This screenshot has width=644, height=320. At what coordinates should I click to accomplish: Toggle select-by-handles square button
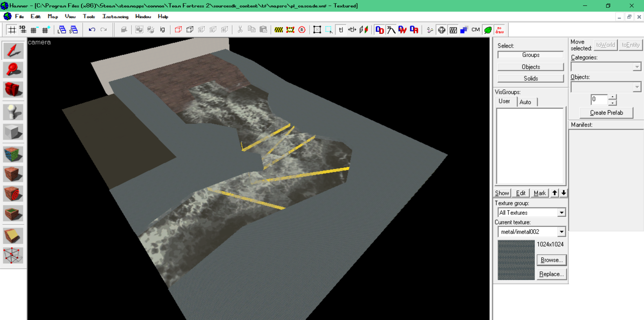coord(317,30)
